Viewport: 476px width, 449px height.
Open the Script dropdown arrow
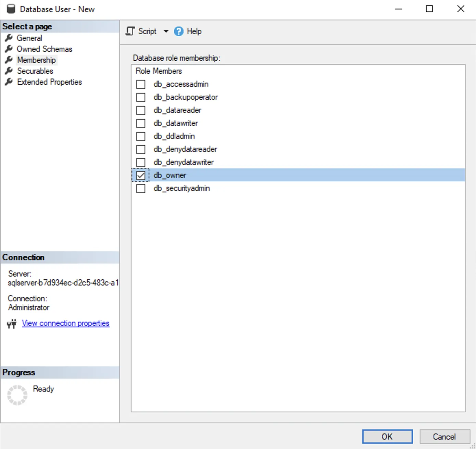click(166, 31)
